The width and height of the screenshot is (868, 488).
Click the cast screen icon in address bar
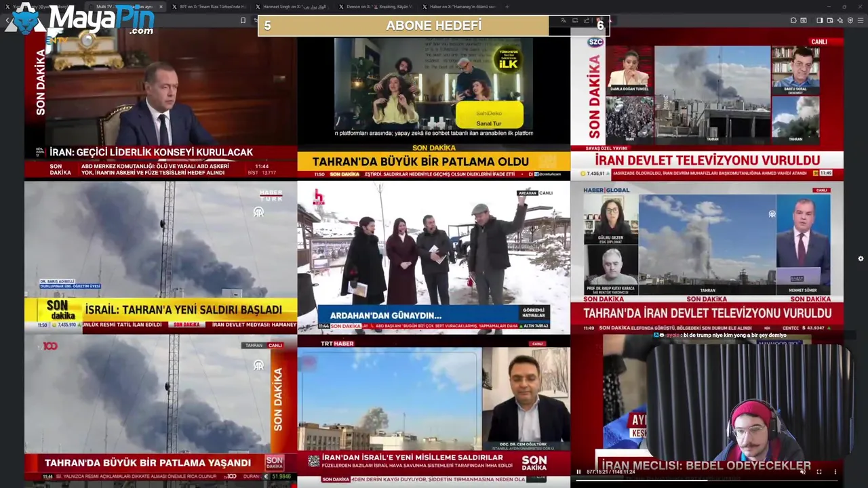[575, 20]
